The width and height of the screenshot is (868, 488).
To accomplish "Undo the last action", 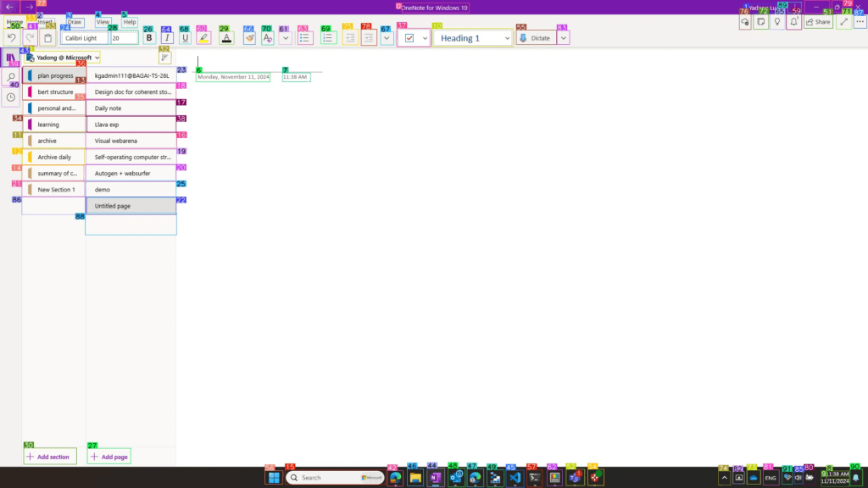I will tap(12, 38).
